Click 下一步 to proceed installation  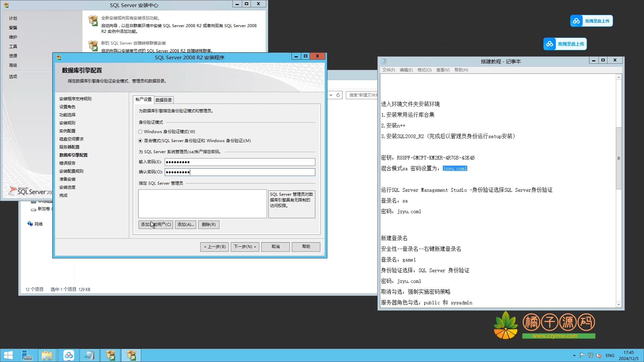[245, 247]
